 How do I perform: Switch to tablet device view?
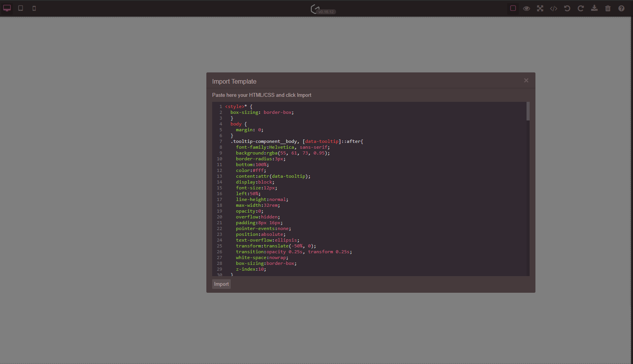click(21, 8)
